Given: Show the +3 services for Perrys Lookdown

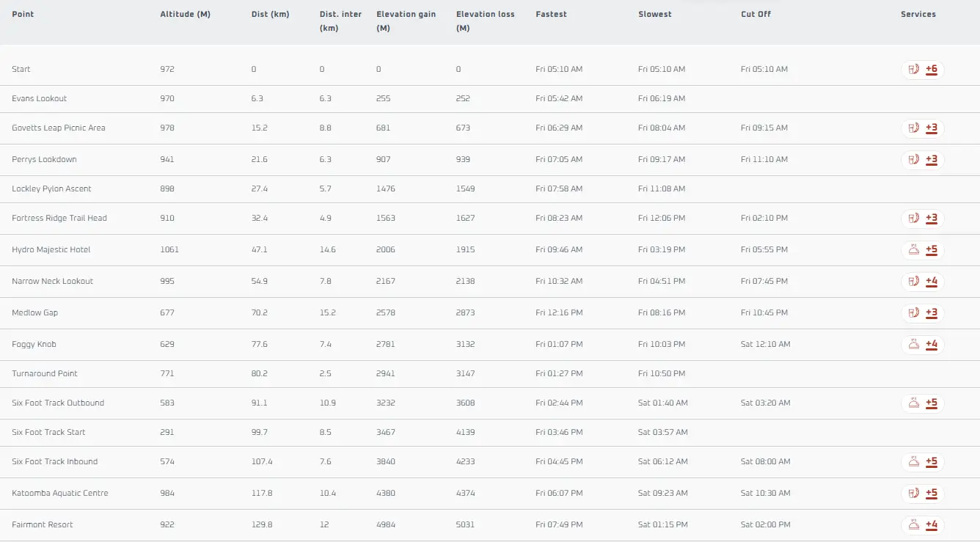Looking at the screenshot, I should click(932, 159).
